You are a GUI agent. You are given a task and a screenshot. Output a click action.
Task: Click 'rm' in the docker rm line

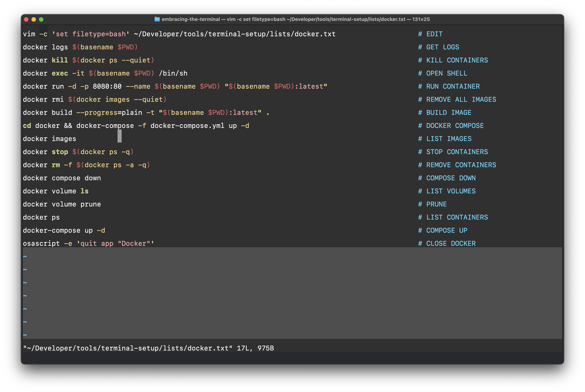tap(56, 165)
